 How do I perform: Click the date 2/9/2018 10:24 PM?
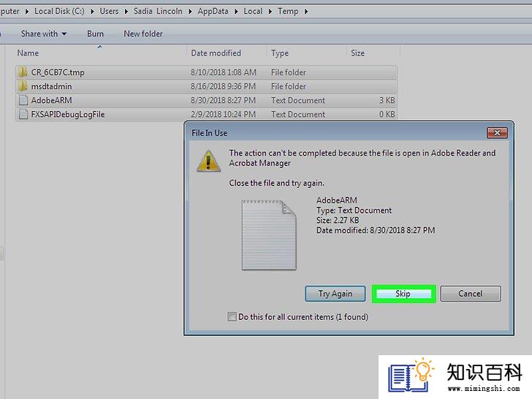coord(223,114)
